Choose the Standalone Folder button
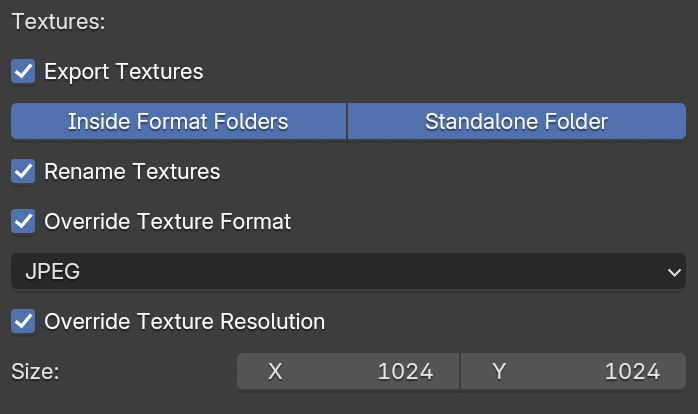This screenshot has width=698, height=414. 516,122
